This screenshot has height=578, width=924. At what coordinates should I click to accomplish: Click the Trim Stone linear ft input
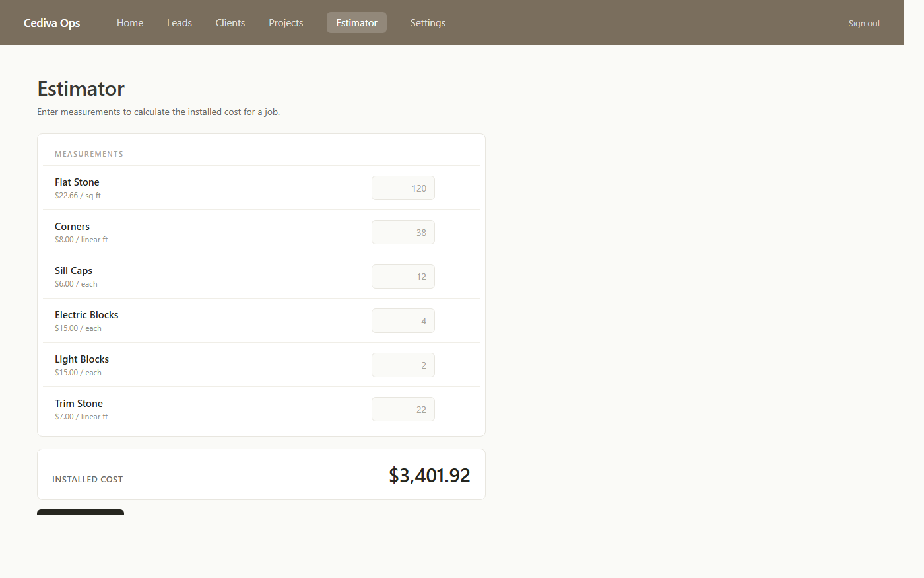click(x=403, y=410)
